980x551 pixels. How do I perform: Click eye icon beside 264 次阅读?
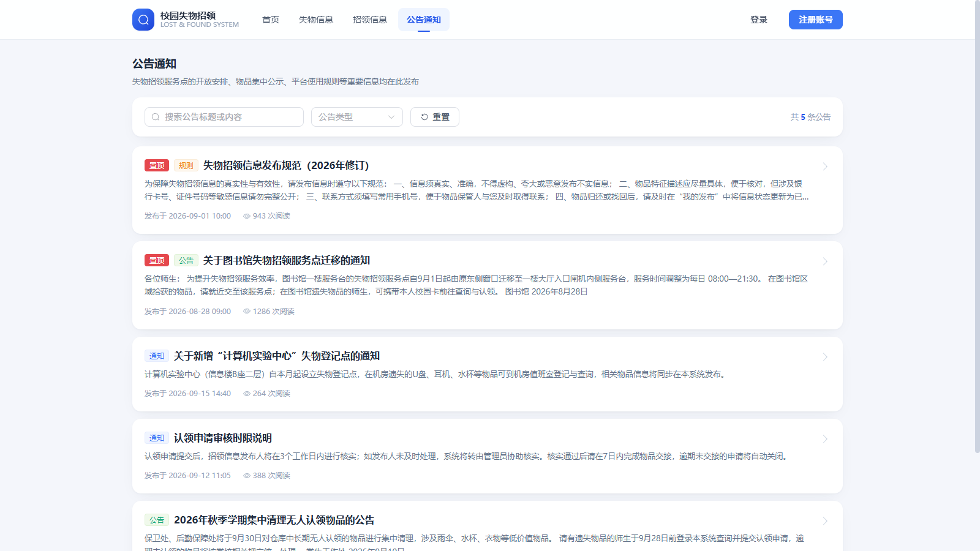click(247, 394)
